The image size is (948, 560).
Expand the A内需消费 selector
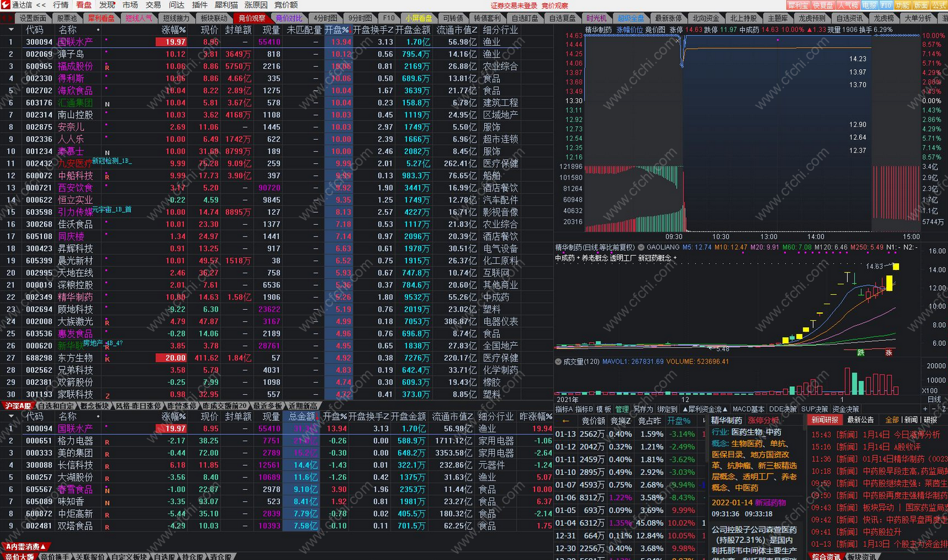coord(25,547)
